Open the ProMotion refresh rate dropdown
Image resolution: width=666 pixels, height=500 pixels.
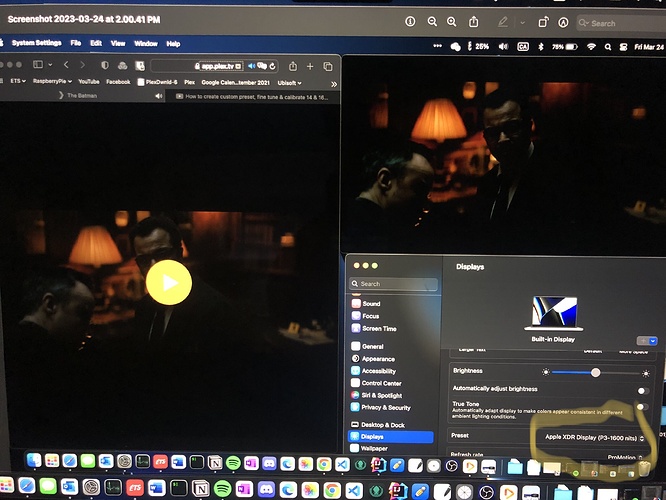[x=624, y=457]
